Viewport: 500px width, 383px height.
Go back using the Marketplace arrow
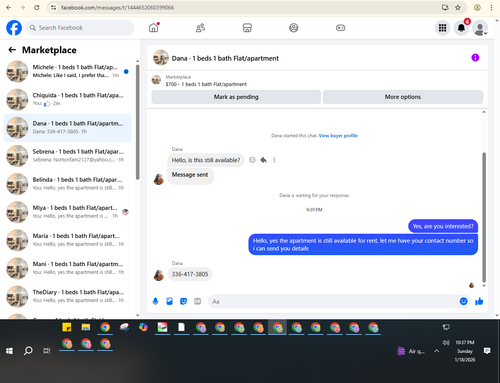12,50
